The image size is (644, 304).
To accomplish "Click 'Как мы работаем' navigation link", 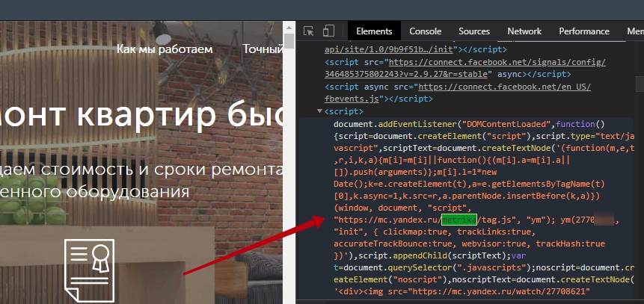I will point(165,49).
